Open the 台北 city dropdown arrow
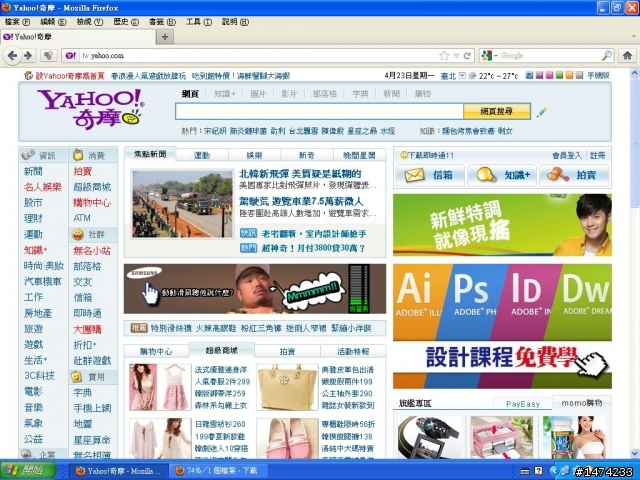The height and width of the screenshot is (480, 640). point(462,76)
